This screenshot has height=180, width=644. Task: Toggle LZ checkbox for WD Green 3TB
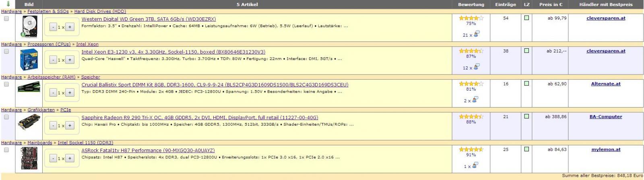(x=526, y=18)
